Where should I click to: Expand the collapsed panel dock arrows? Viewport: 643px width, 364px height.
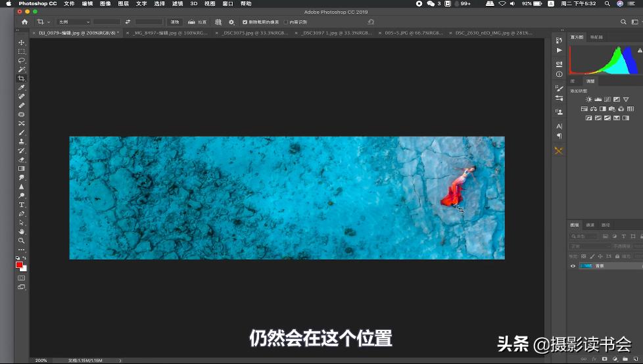(562, 30)
